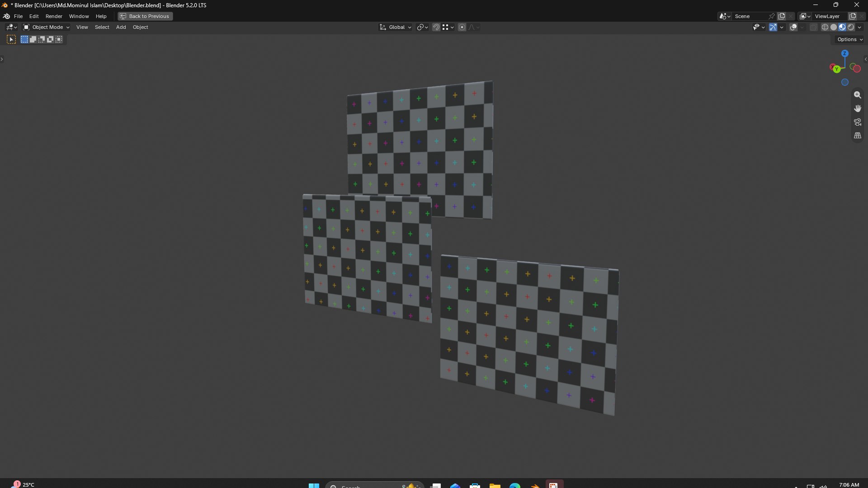Switch perspective/orthographic grid icon
Image resolution: width=868 pixels, height=488 pixels.
coord(857,136)
